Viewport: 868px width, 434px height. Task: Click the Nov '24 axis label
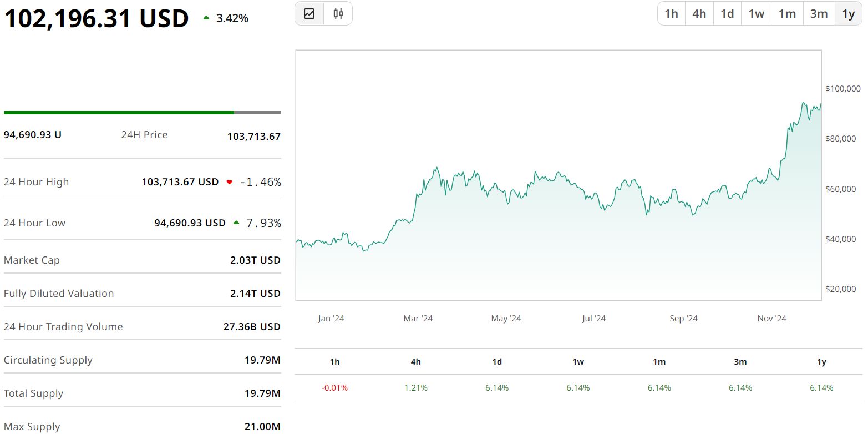(x=772, y=319)
